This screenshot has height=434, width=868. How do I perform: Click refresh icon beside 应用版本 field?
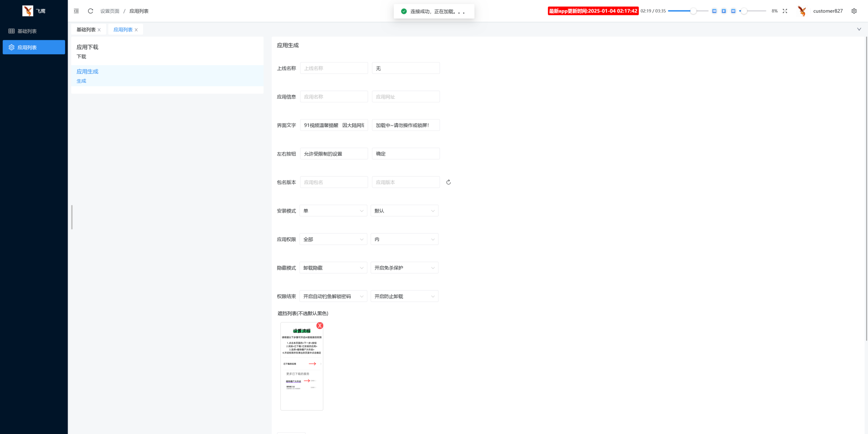449,182
